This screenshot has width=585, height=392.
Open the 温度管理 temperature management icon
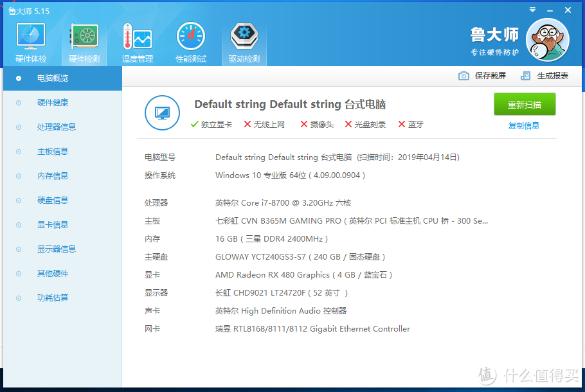pos(138,43)
